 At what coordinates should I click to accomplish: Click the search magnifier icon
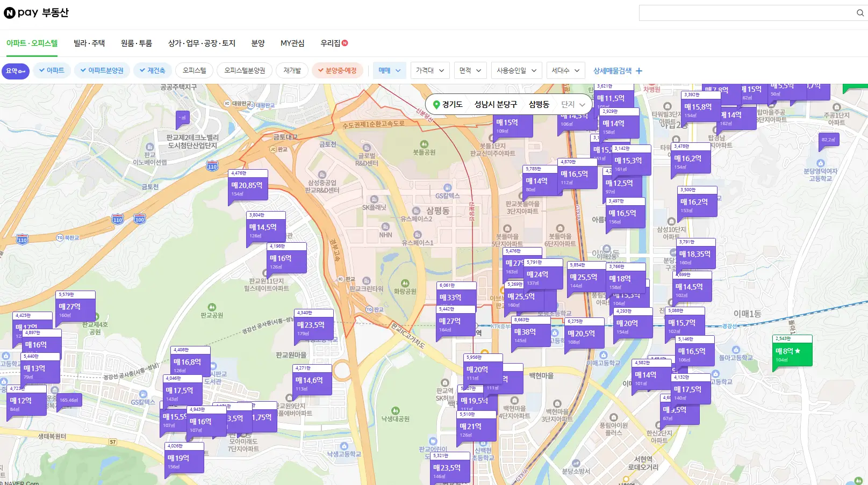pos(860,12)
